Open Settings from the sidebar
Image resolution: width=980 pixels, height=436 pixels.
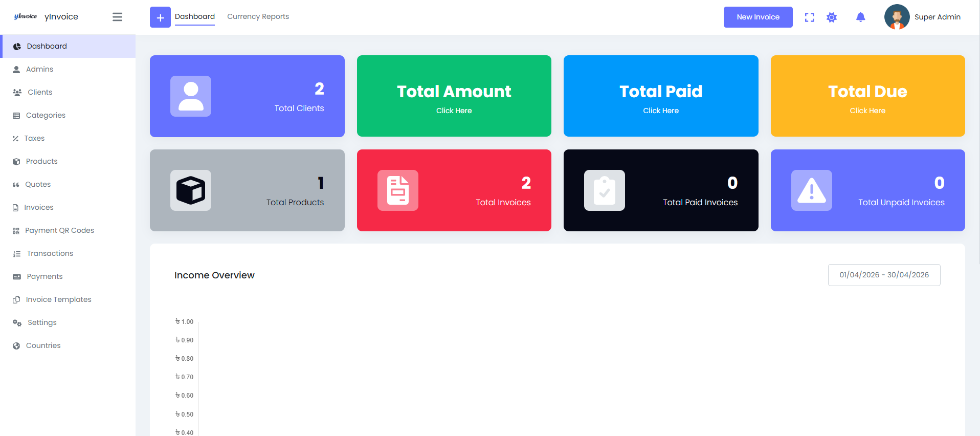pos(68,322)
